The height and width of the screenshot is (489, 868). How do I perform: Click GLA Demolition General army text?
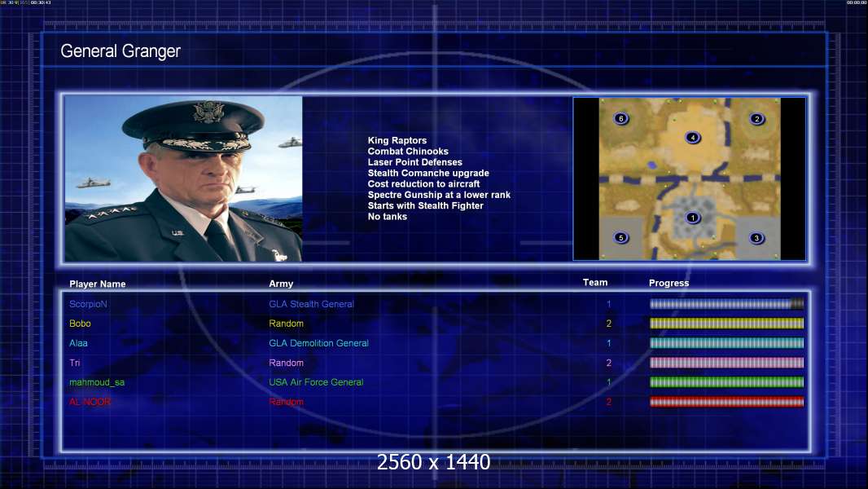tap(319, 343)
